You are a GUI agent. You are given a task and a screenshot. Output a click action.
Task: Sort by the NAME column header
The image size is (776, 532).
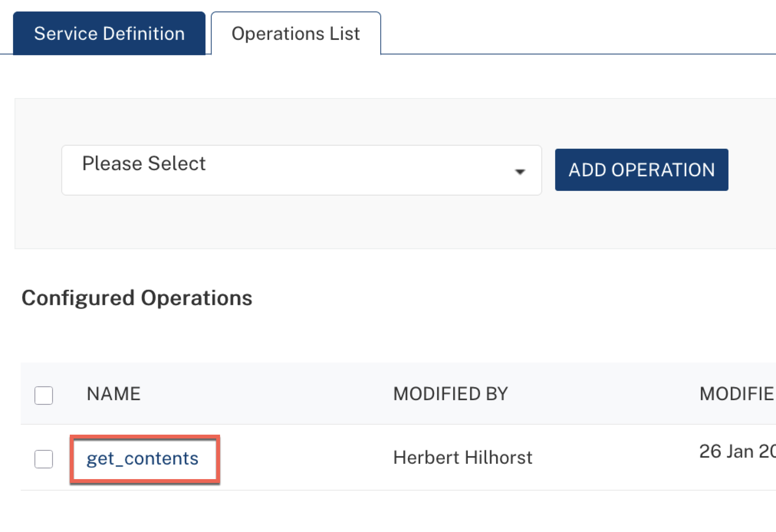pyautogui.click(x=113, y=394)
